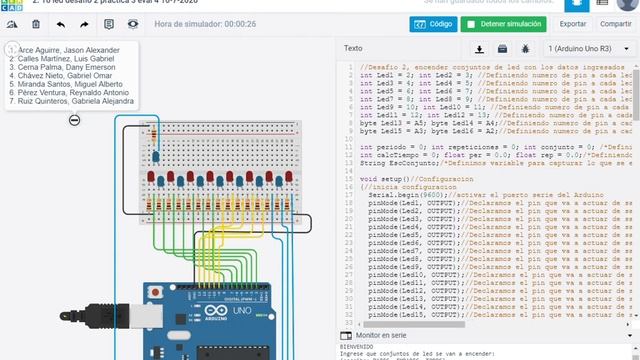Download the code with arrow icon
Image resolution: width=640 pixels, height=360 pixels.
coord(480,49)
